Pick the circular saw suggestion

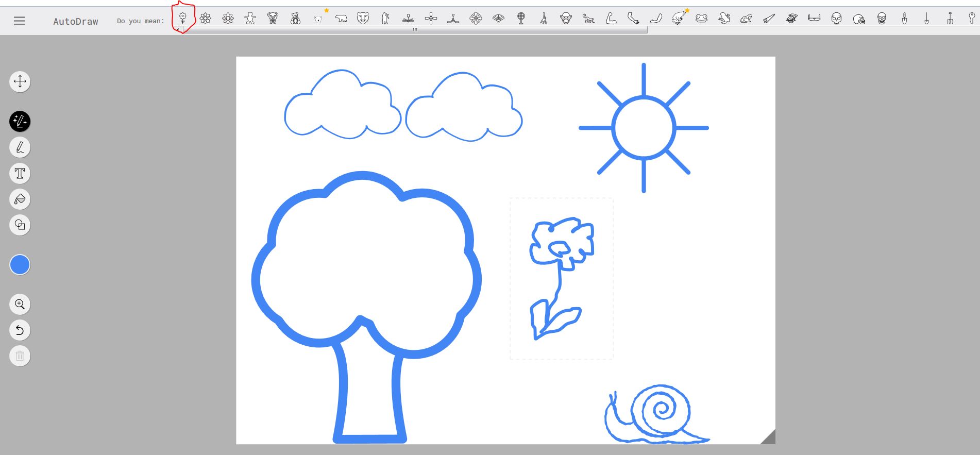click(x=791, y=19)
